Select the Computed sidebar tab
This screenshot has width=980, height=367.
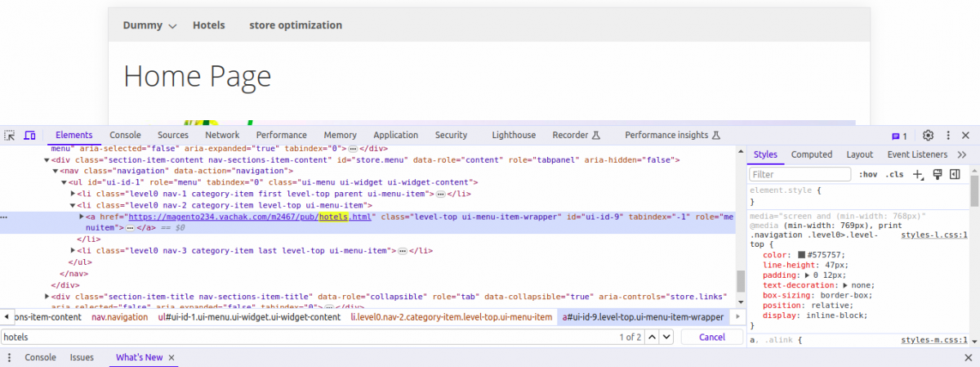click(x=812, y=154)
